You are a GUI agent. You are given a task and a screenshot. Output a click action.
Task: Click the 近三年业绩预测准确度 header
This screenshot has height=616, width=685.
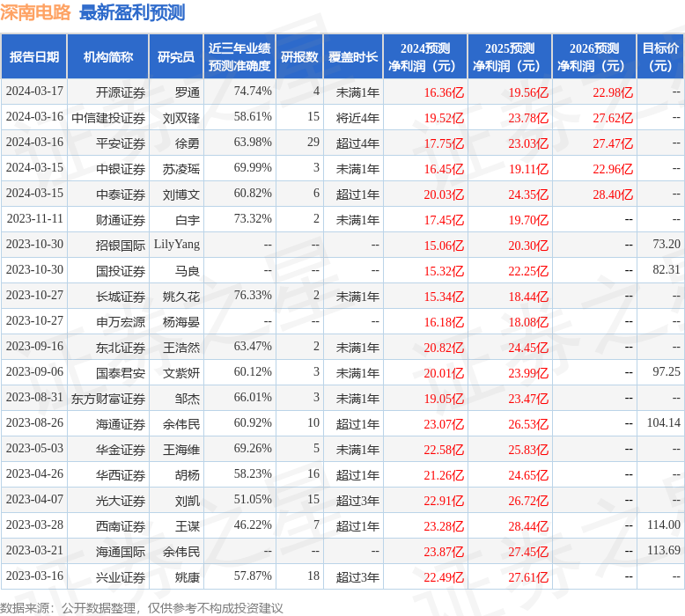(239, 56)
